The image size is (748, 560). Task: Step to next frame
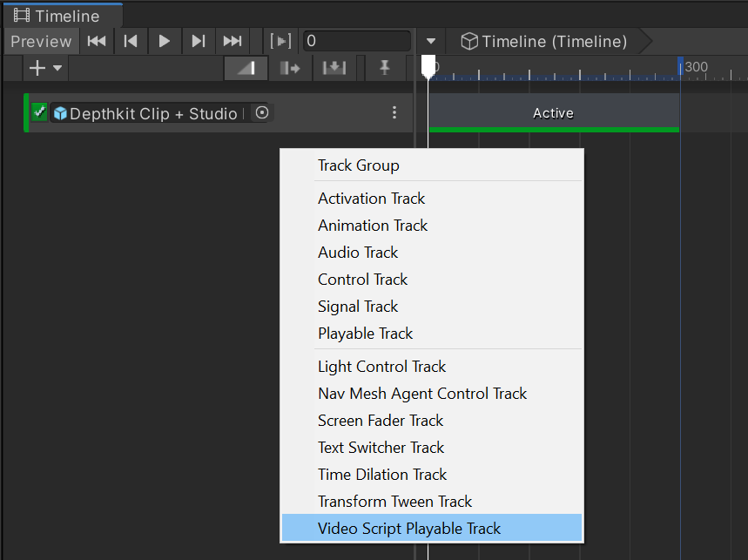[199, 41]
